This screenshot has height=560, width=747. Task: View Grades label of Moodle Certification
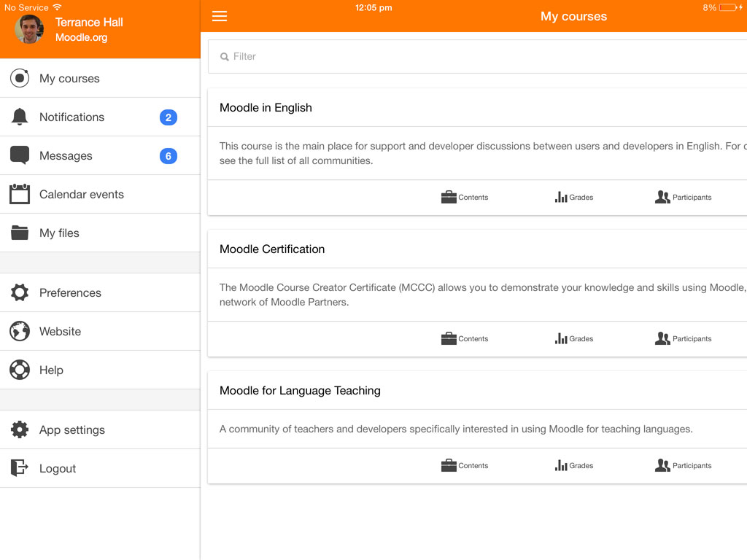click(581, 338)
